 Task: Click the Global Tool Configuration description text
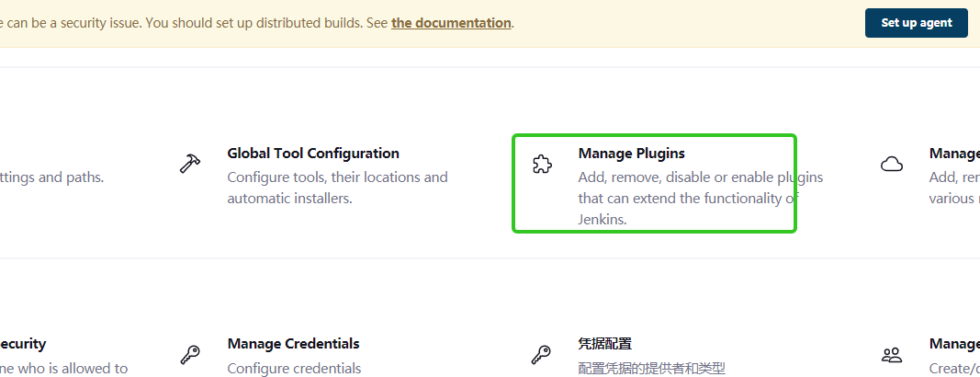337,187
